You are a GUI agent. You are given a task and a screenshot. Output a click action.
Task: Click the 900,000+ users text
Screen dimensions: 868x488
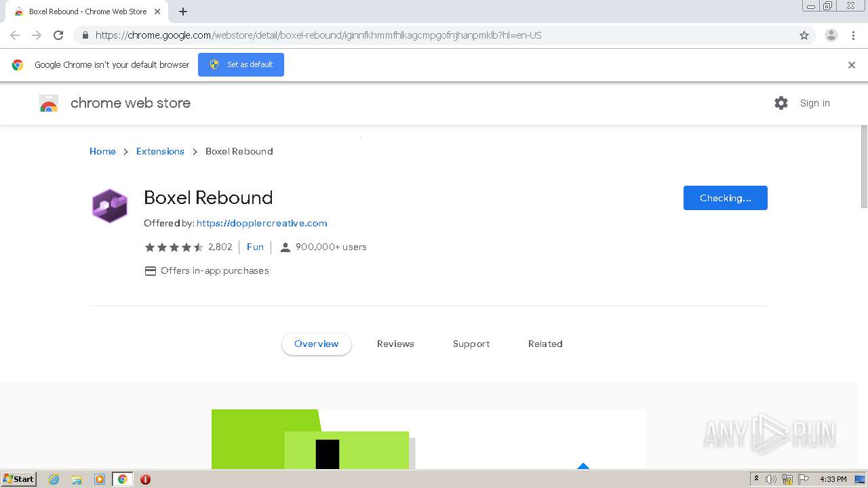pyautogui.click(x=331, y=247)
